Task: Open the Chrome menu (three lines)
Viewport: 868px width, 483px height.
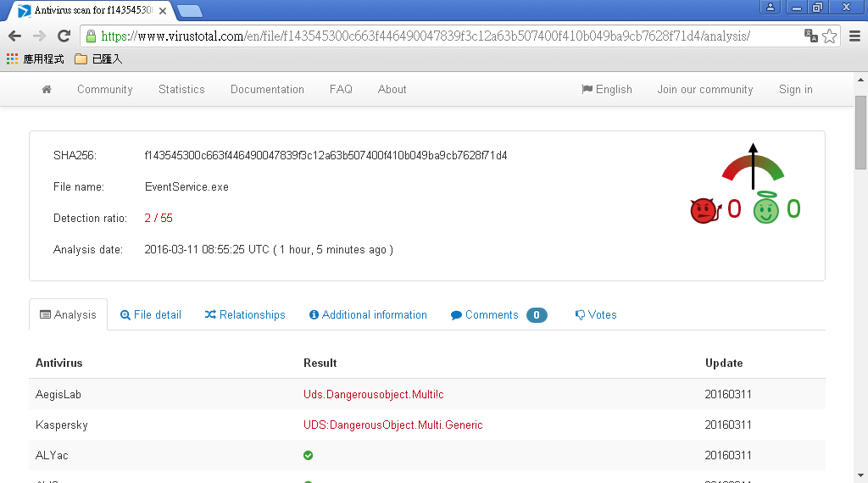Action: click(x=854, y=36)
